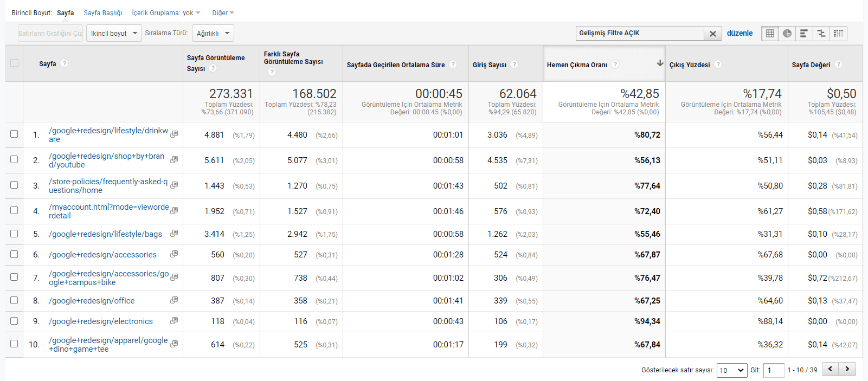
Task: Select the Sayfa Başlığı primary dimension
Action: click(x=102, y=13)
